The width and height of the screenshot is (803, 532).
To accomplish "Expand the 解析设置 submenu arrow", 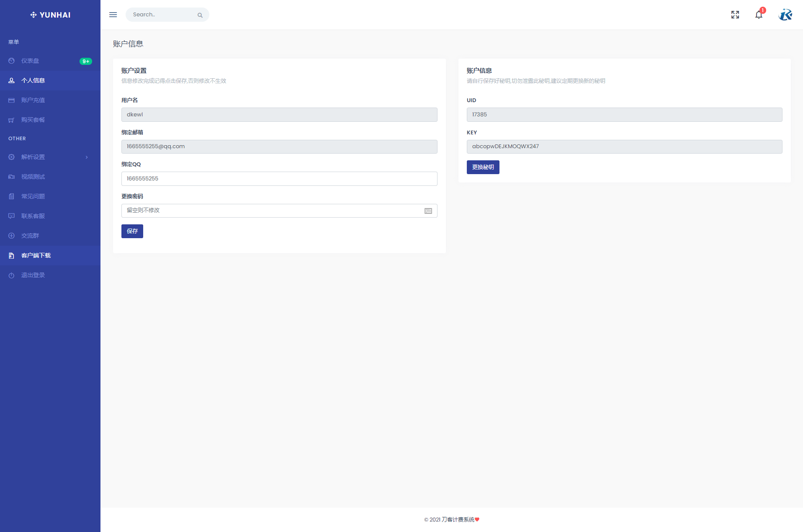I will point(87,157).
